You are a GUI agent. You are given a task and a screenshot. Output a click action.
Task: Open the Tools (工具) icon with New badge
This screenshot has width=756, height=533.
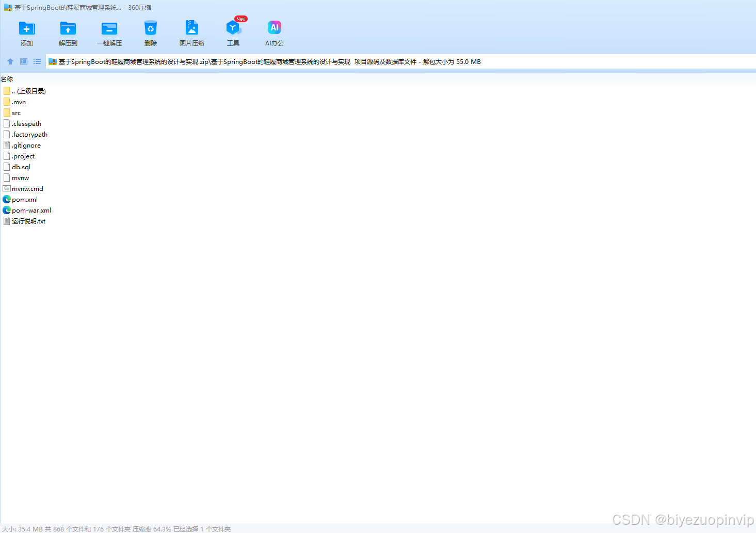233,28
